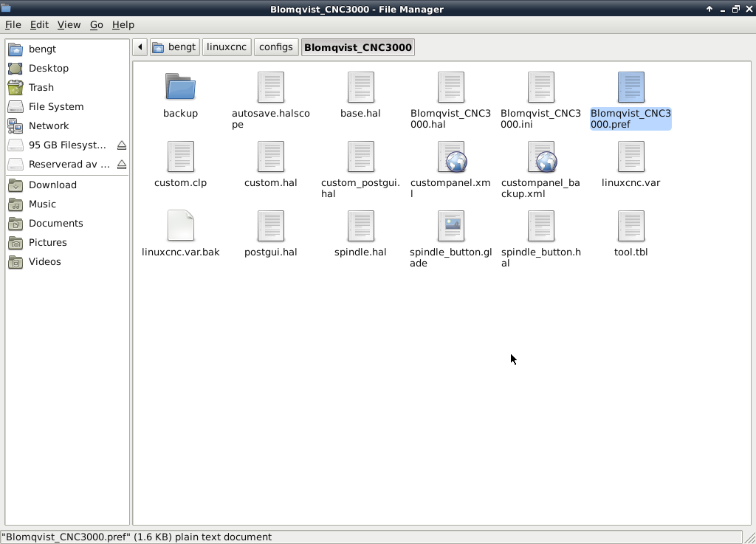Open the File menu

(x=13, y=24)
